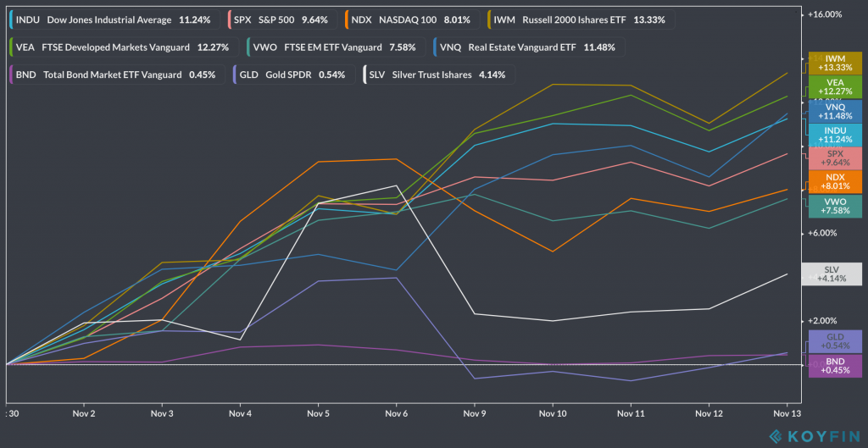Click the Nov 5 date on x-axis

[x=318, y=413]
